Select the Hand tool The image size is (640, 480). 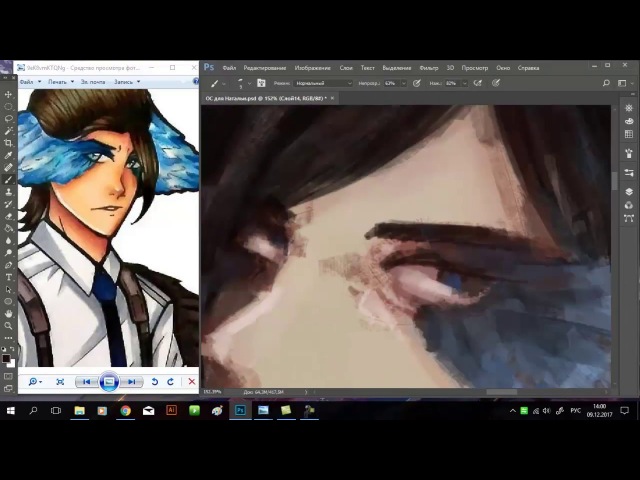(8, 314)
